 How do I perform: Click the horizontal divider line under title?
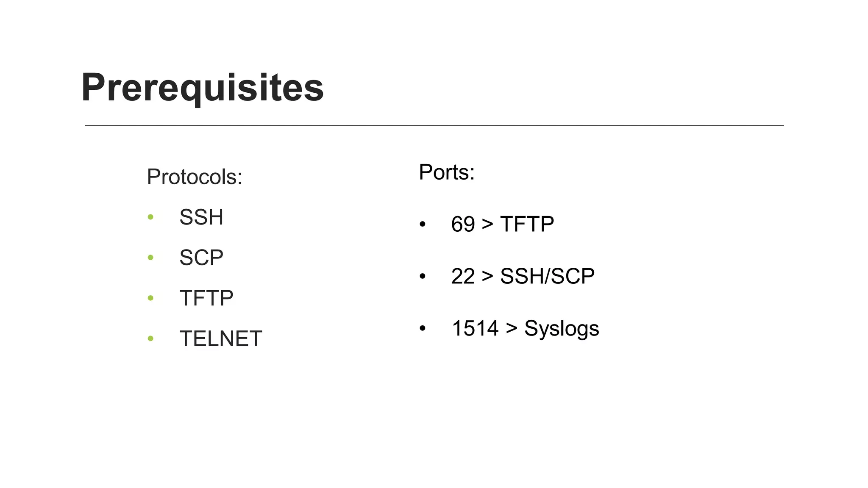pyautogui.click(x=434, y=125)
